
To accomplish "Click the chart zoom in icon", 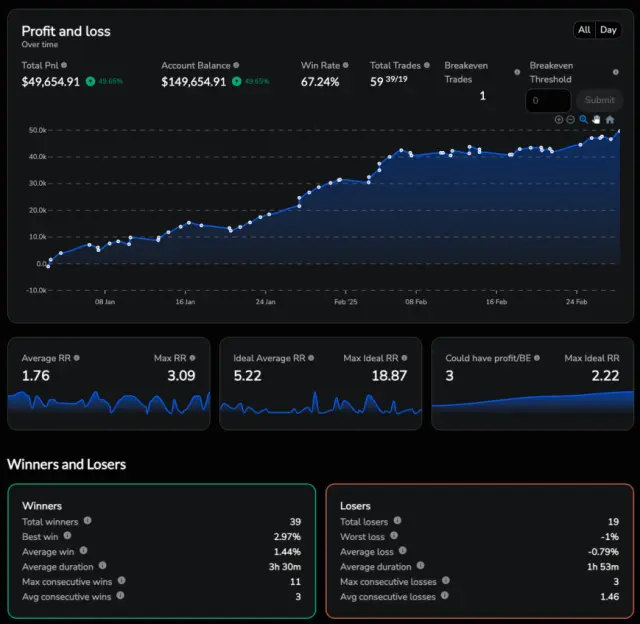I will pyautogui.click(x=559, y=120).
